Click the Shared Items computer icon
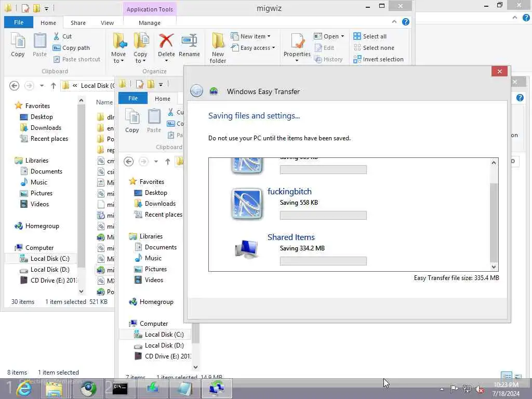532x399 pixels. pos(247,249)
